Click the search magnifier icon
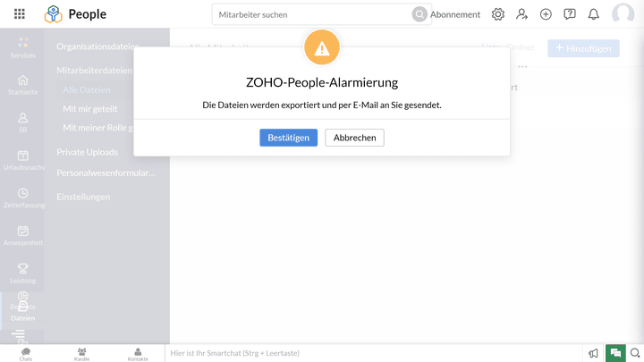 pos(419,14)
